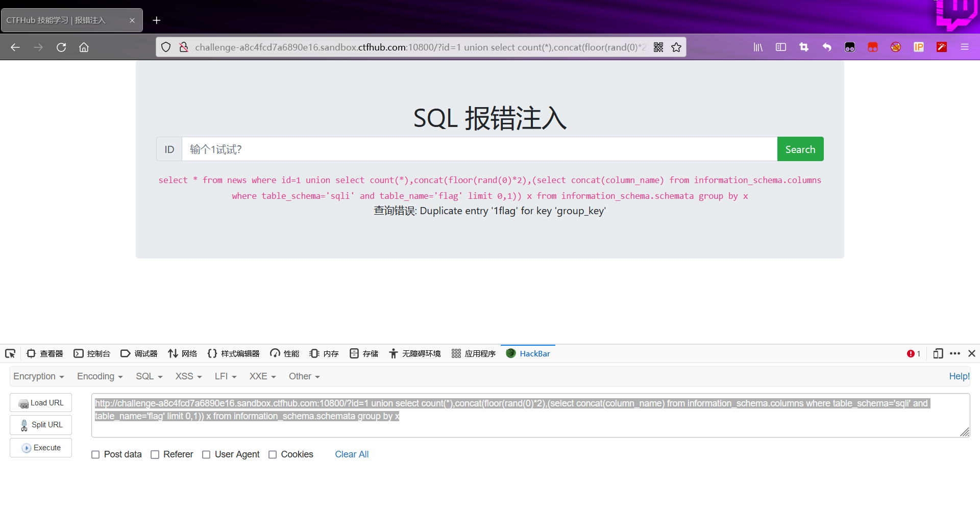Open the home page via house icon
Screen dimensions: 980x514
84,47
